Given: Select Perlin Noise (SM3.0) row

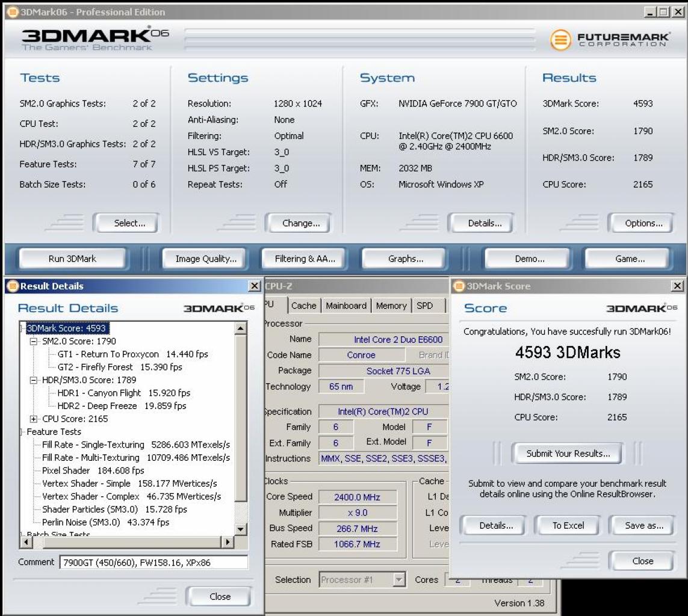Looking at the screenshot, I should (106, 522).
